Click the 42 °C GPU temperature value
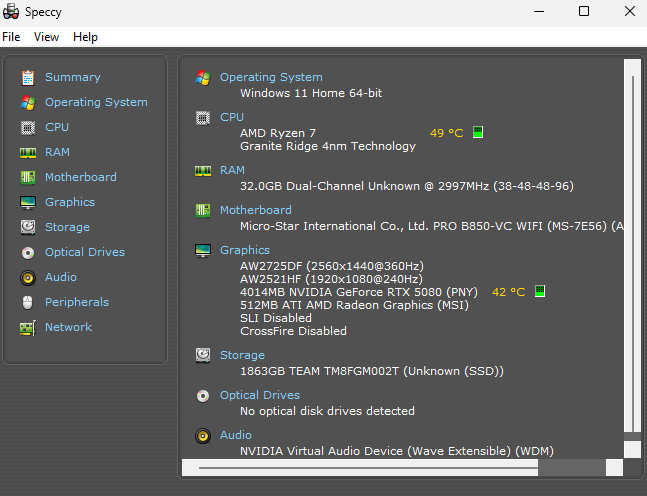Screen dimensions: 647x496 [509, 292]
